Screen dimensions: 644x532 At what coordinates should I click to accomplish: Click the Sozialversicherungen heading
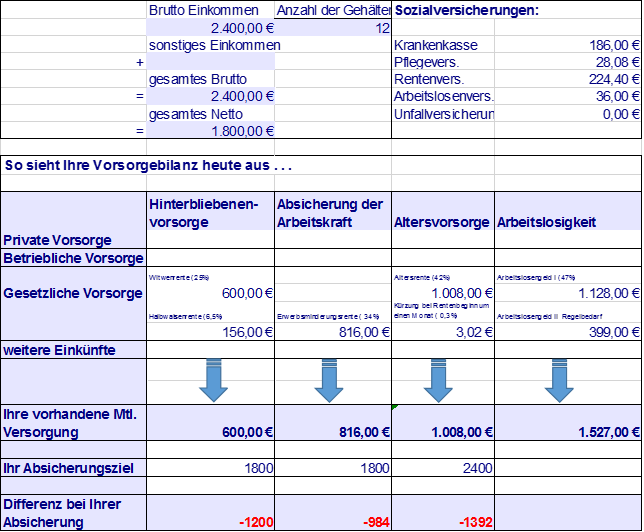click(x=467, y=10)
